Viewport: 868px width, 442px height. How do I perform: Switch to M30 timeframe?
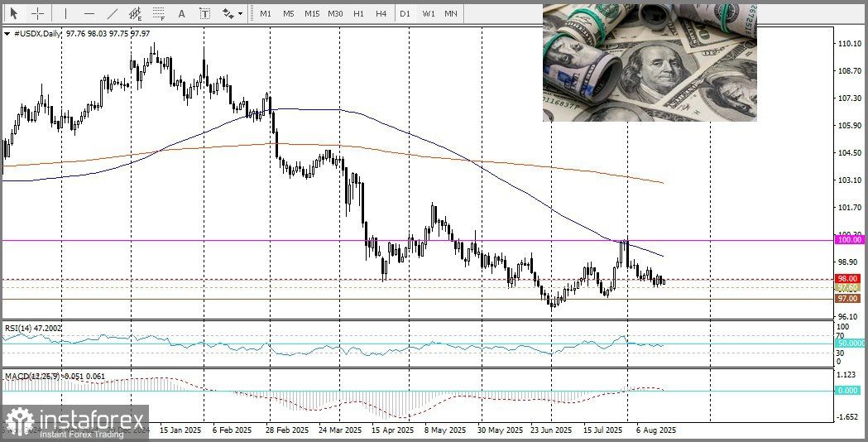tap(335, 13)
